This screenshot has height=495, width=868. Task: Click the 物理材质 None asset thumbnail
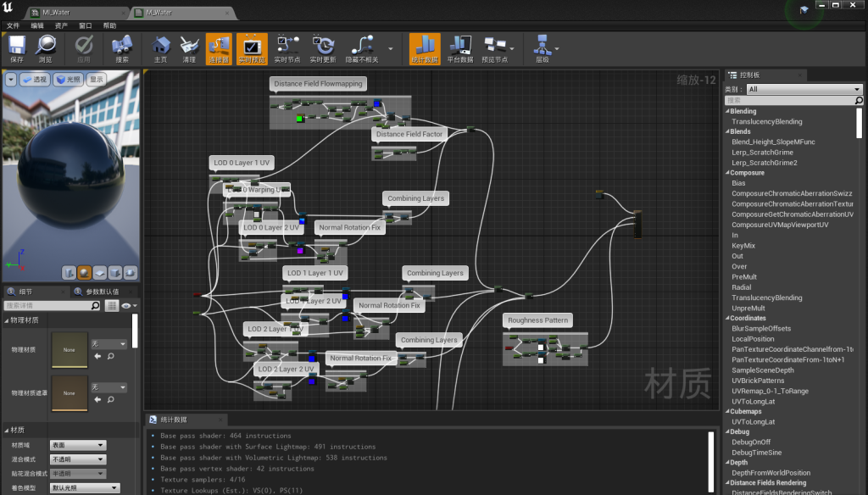coord(70,350)
